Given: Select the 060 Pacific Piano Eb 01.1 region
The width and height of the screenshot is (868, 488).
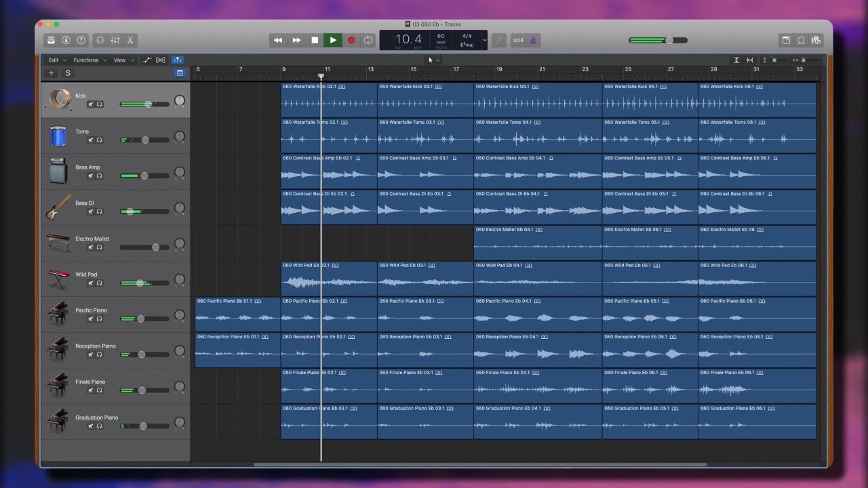Looking at the screenshot, I should point(238,314).
